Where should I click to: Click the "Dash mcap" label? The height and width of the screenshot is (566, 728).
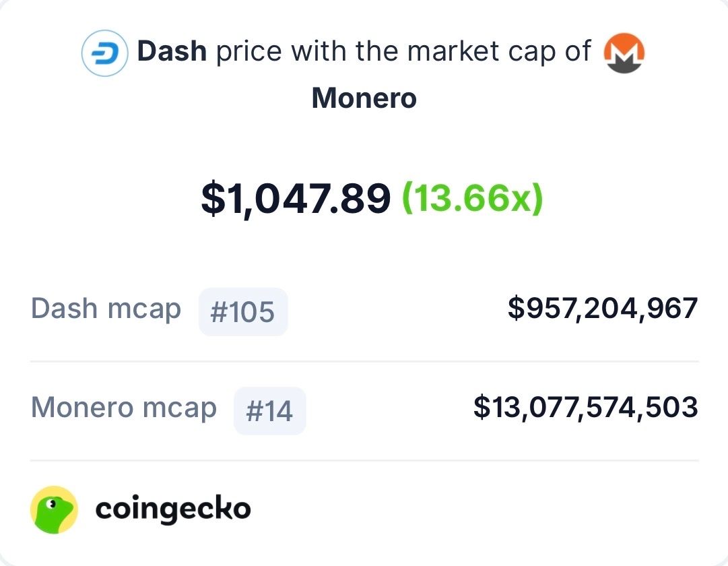(106, 309)
